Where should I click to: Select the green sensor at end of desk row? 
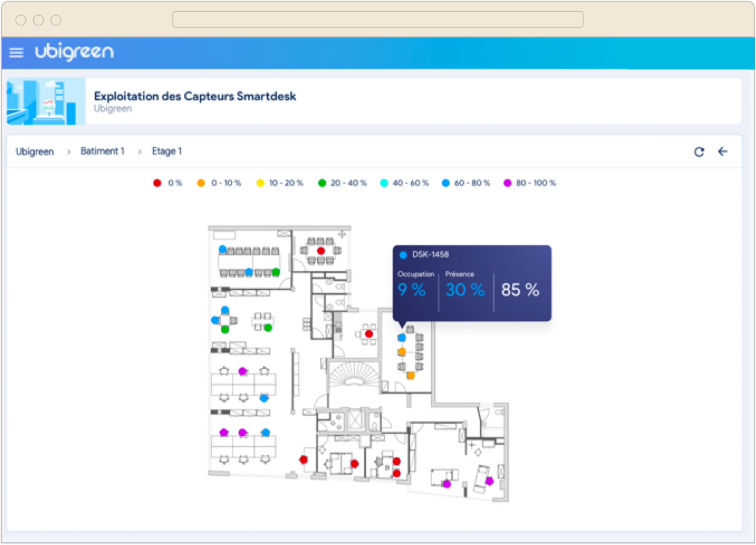pyautogui.click(x=276, y=272)
